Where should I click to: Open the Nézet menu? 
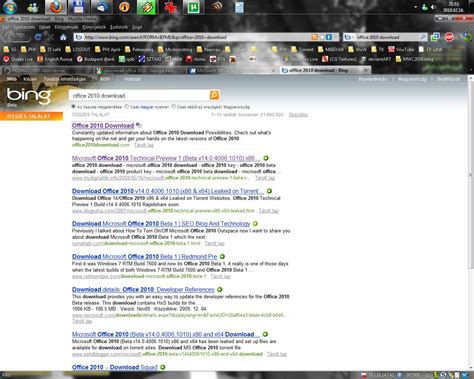pyautogui.click(x=44, y=27)
